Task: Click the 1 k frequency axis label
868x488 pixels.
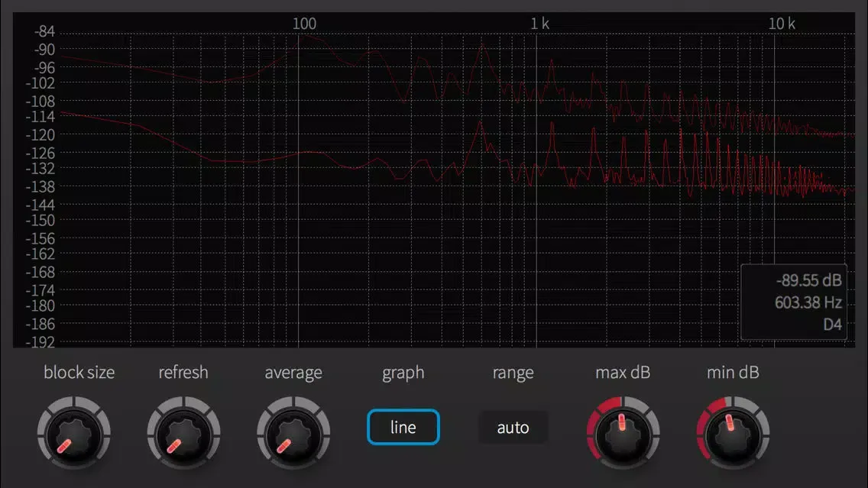Action: point(539,24)
